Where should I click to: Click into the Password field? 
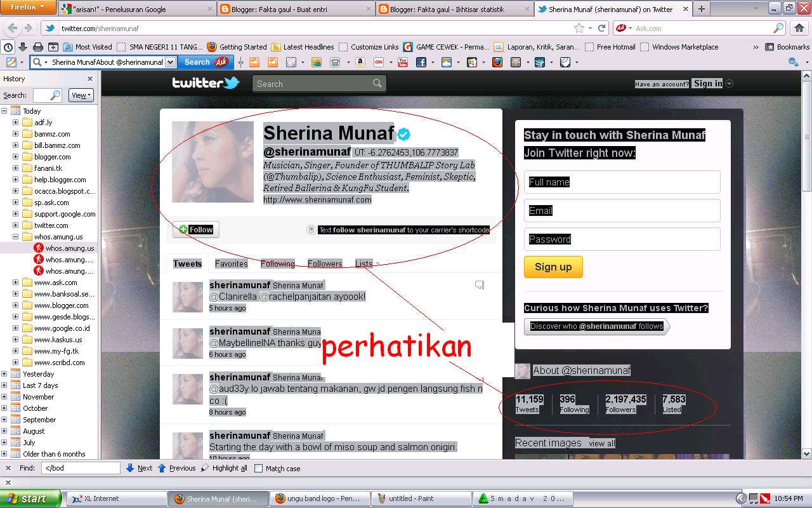tap(622, 239)
